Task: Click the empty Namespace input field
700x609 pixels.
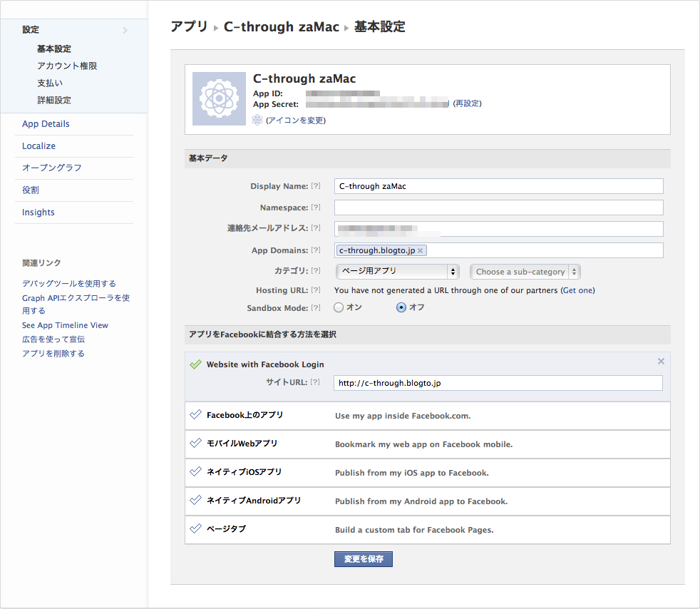Action: tap(499, 208)
